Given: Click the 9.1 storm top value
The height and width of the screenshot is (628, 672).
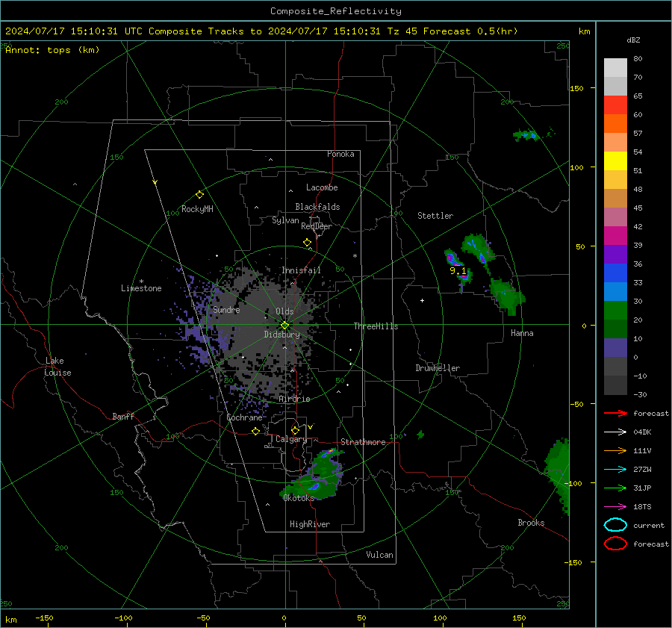Looking at the screenshot, I should pos(458,271).
